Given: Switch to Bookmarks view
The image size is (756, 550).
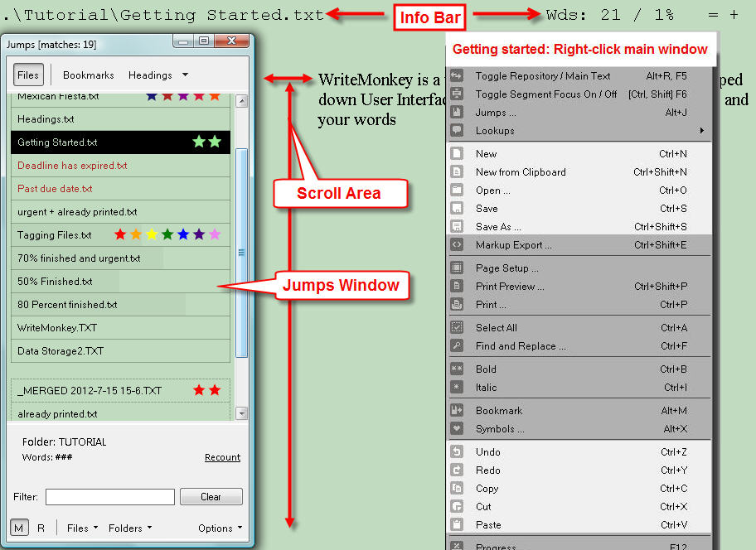Looking at the screenshot, I should (88, 75).
